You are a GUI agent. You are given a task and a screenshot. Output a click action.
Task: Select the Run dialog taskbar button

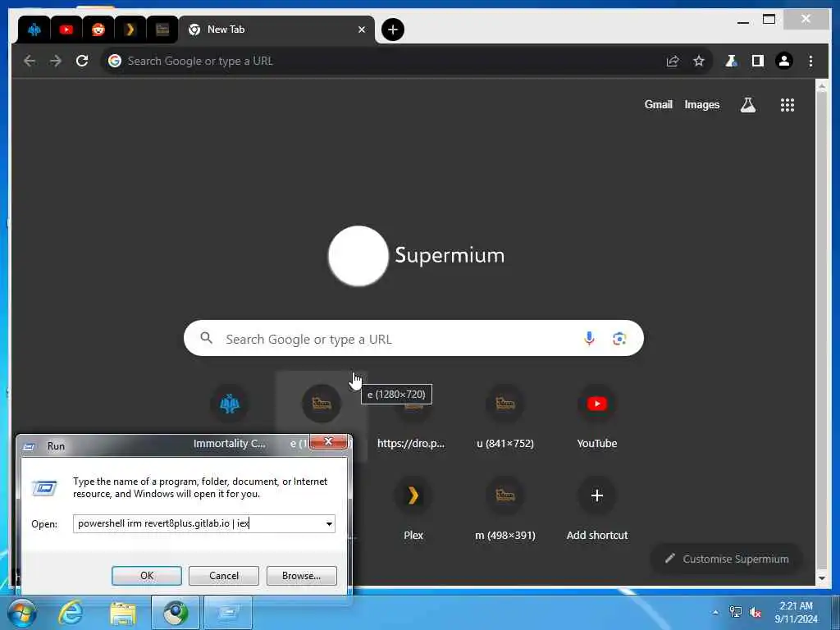point(228,612)
